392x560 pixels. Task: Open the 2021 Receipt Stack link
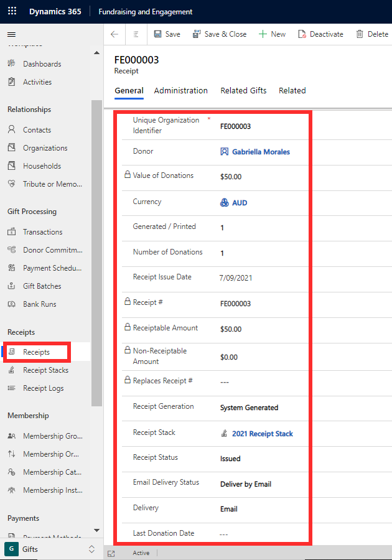263,434
